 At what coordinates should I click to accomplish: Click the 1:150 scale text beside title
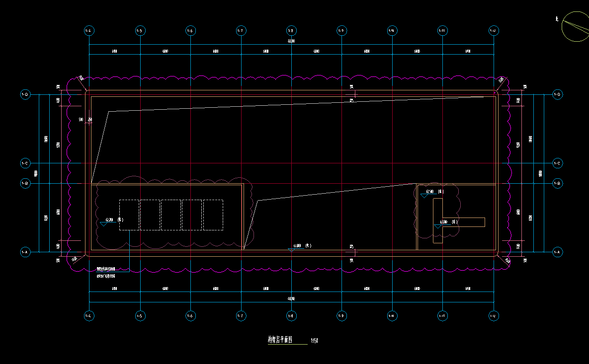314,341
